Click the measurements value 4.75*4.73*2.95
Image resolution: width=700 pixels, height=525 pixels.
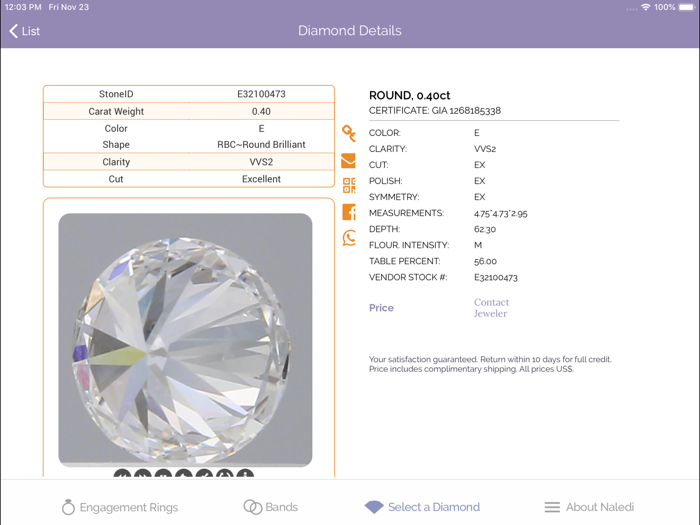click(x=500, y=213)
